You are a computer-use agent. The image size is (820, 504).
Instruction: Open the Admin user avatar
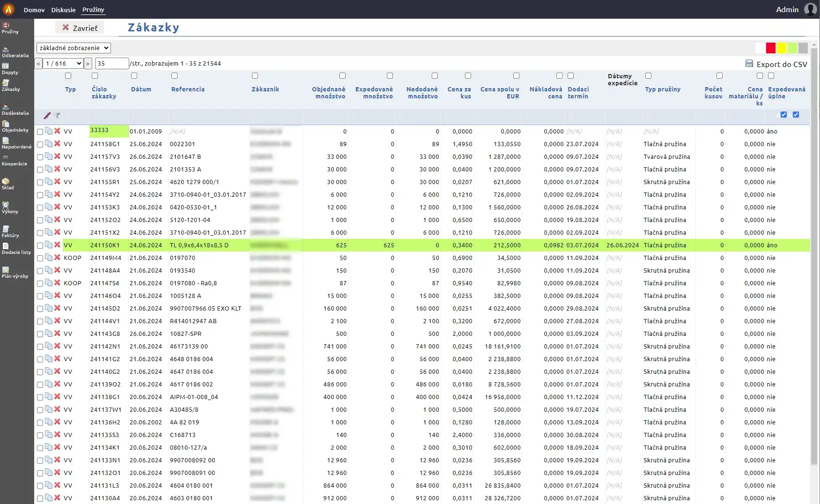[x=810, y=9]
